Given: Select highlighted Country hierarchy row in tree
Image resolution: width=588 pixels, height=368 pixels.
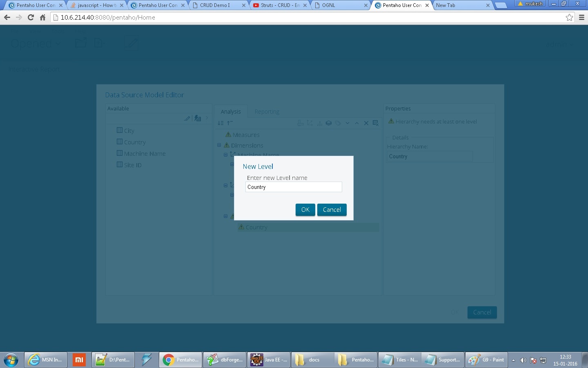Looking at the screenshot, I should point(308,227).
